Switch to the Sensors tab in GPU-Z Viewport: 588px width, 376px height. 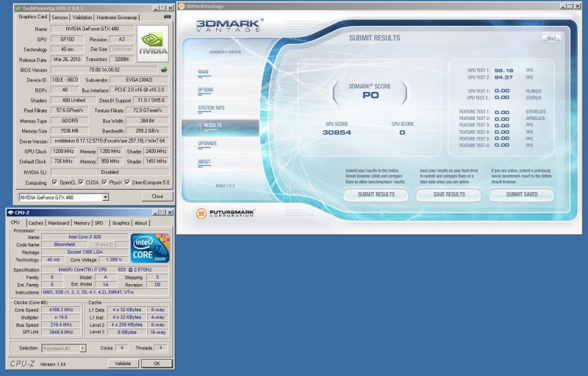coord(60,17)
